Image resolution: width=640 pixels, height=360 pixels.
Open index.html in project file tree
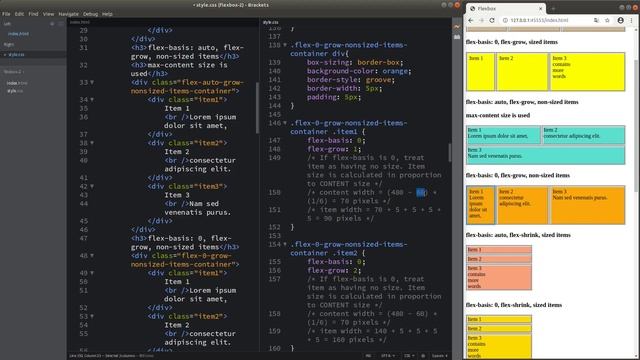(x=17, y=83)
